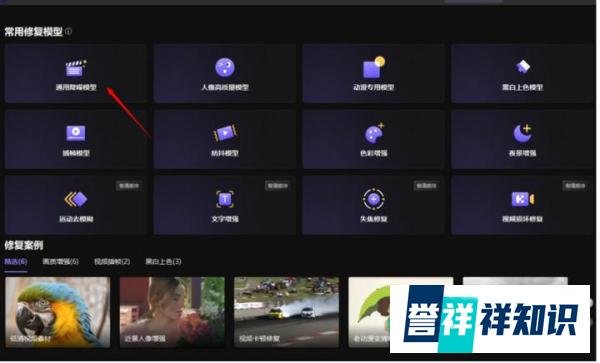Open the woman portrait enhancement thumbnail
The height and width of the screenshot is (363, 600).
[172, 312]
